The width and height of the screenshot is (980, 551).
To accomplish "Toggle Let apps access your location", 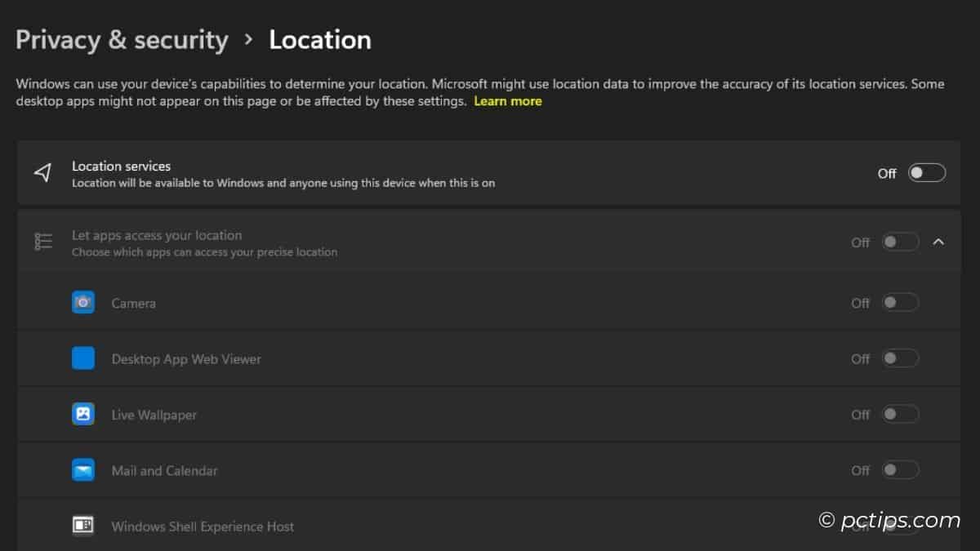I will [900, 242].
